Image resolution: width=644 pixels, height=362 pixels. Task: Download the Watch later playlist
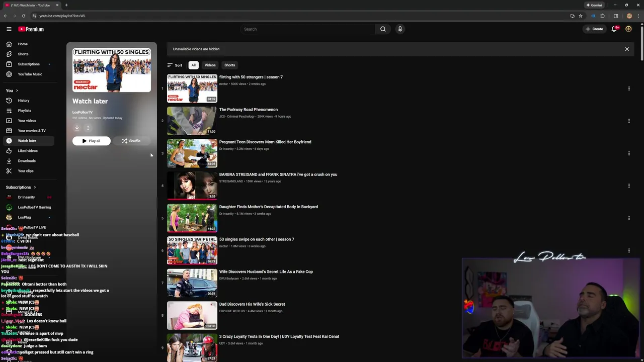[x=77, y=128]
